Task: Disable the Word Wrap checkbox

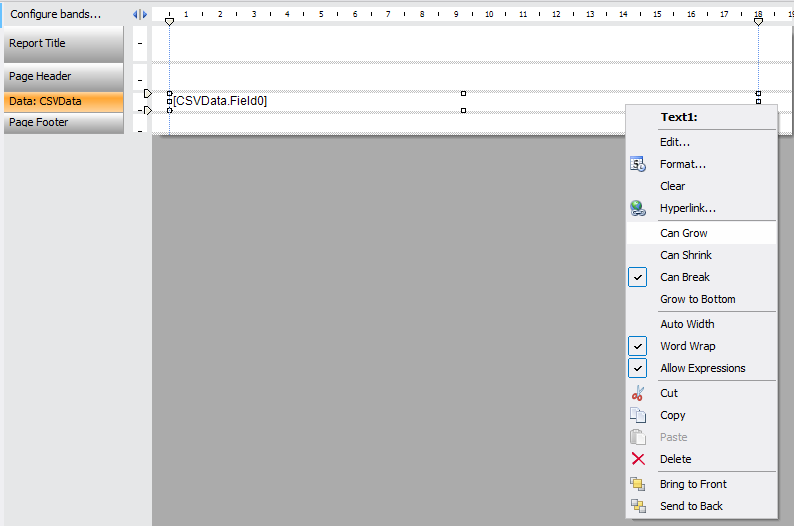Action: pos(638,346)
